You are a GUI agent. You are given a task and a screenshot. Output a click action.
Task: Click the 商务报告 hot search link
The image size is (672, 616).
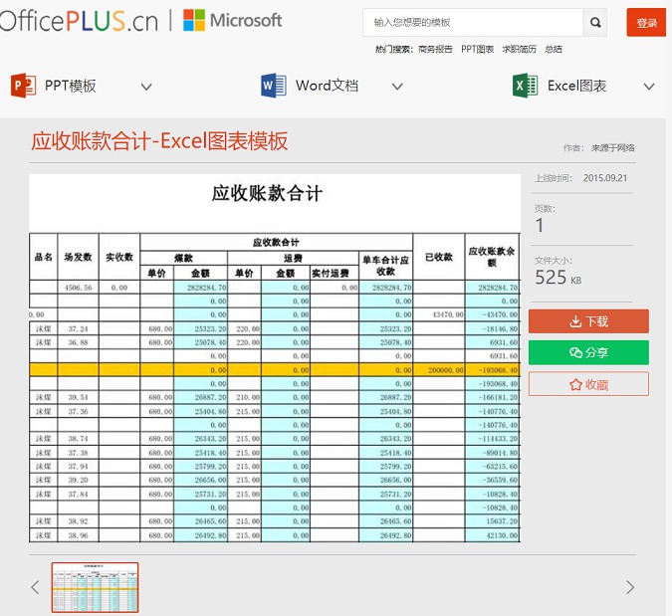[x=435, y=49]
